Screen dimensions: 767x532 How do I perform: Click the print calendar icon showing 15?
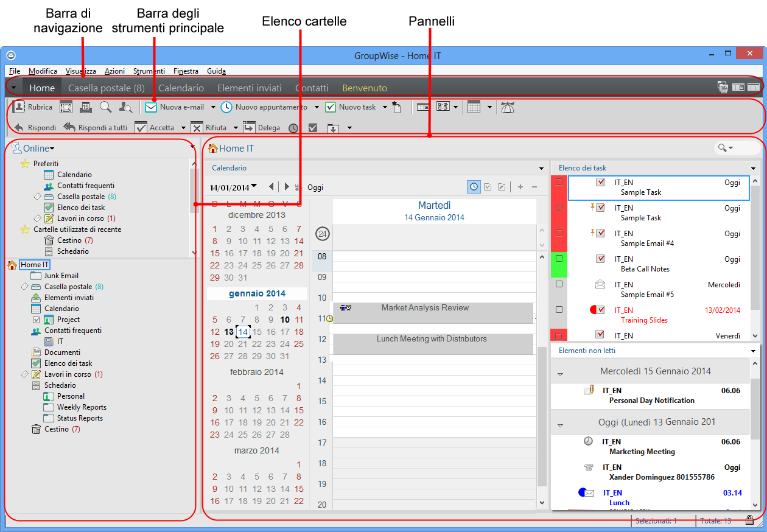(86, 107)
